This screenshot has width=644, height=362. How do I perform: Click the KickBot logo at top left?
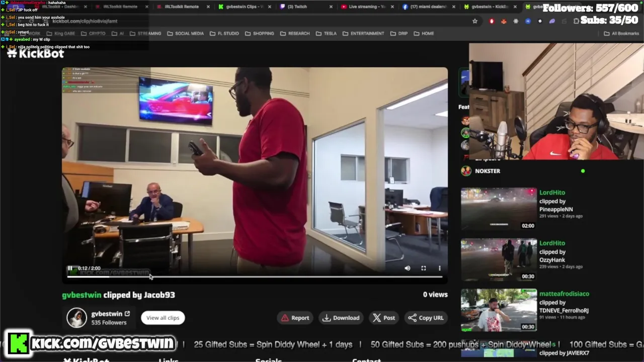click(x=36, y=53)
